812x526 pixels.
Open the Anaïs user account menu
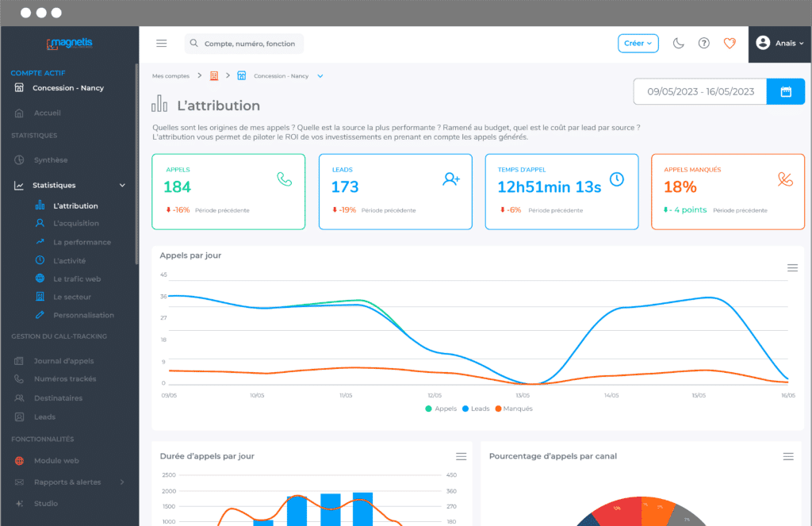pos(780,44)
